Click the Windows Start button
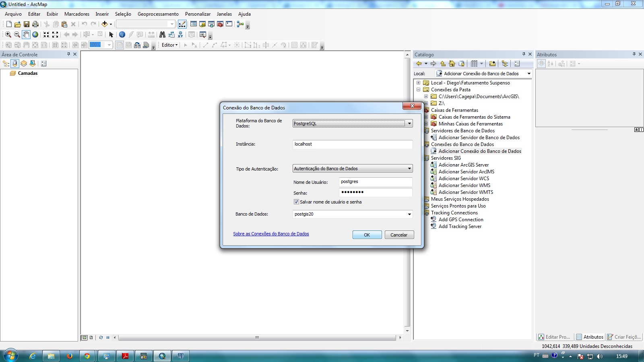 10,356
